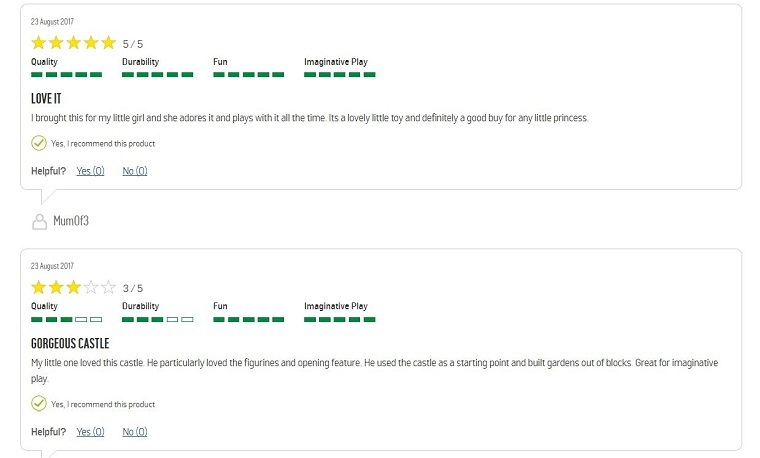Click the recommend checkmark icon in GORGEOUS CASTLE review
Viewport: 760px width, 458px height.
click(x=39, y=404)
